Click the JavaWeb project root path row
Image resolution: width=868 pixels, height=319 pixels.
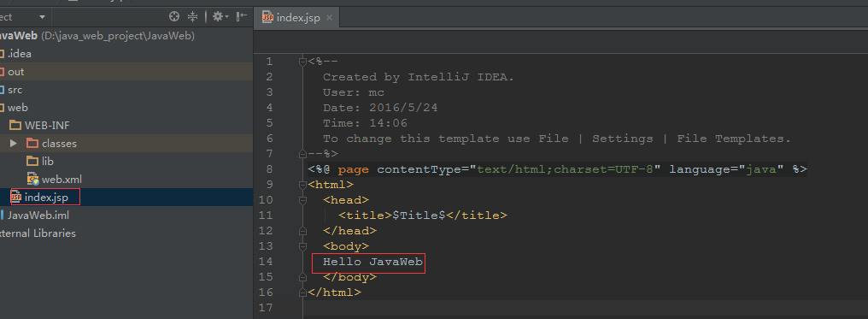(126, 36)
